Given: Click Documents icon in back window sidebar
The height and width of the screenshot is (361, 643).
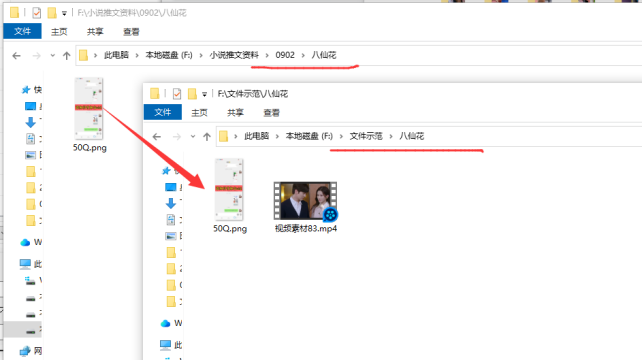Looking at the screenshot, I should coord(30,139).
